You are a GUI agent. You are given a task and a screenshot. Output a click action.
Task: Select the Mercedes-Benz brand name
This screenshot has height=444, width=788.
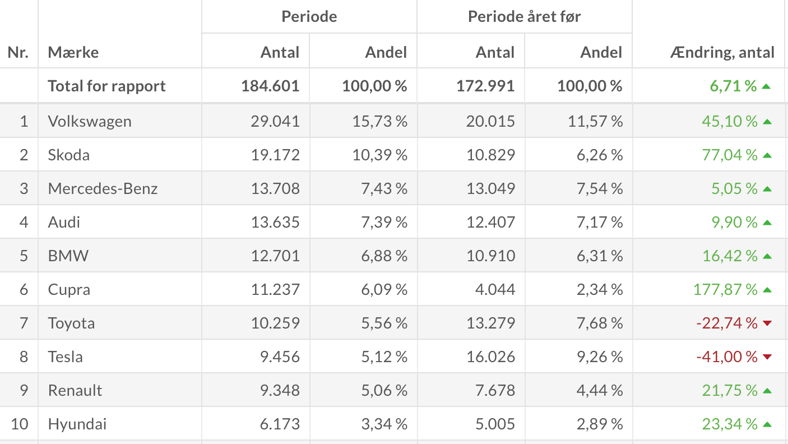pyautogui.click(x=103, y=188)
